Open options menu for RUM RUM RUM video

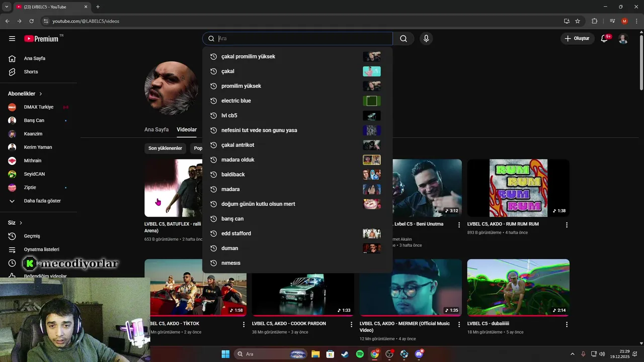[x=567, y=225]
